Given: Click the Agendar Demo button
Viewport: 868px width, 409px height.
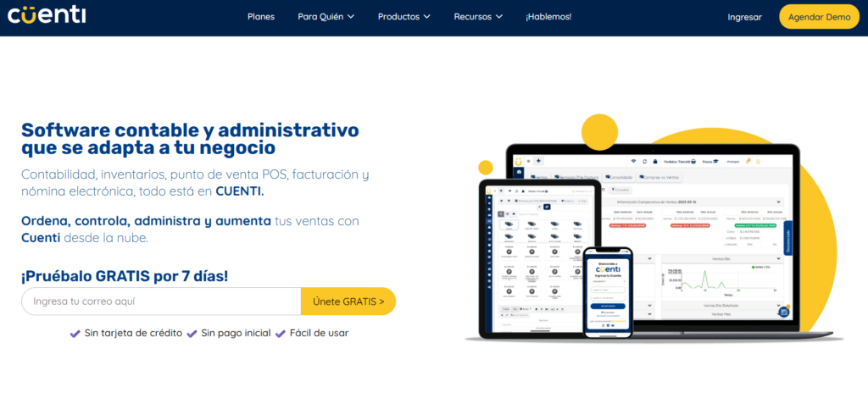Looking at the screenshot, I should [x=820, y=17].
